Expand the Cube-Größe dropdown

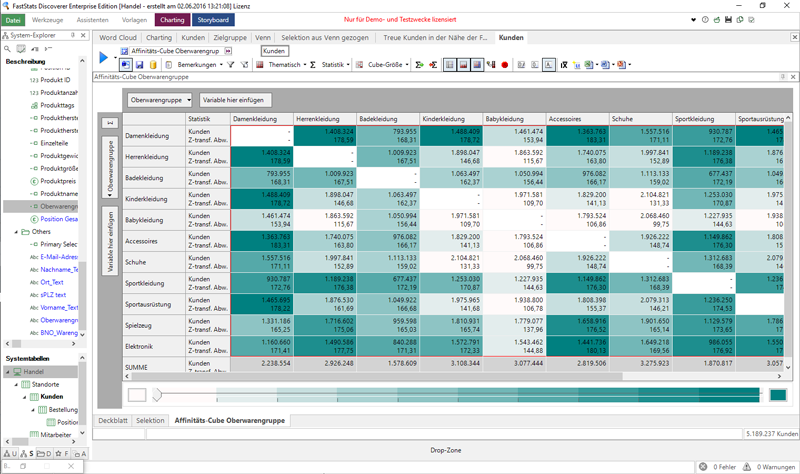coord(389,65)
